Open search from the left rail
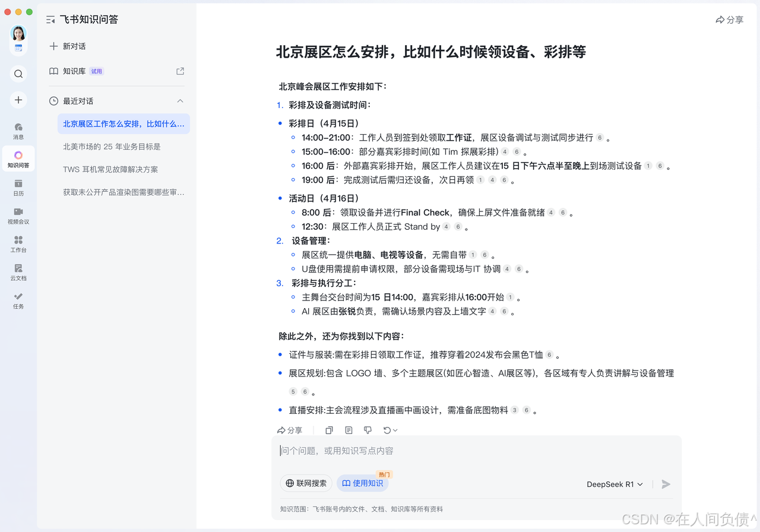This screenshot has width=760, height=532. tap(18, 74)
